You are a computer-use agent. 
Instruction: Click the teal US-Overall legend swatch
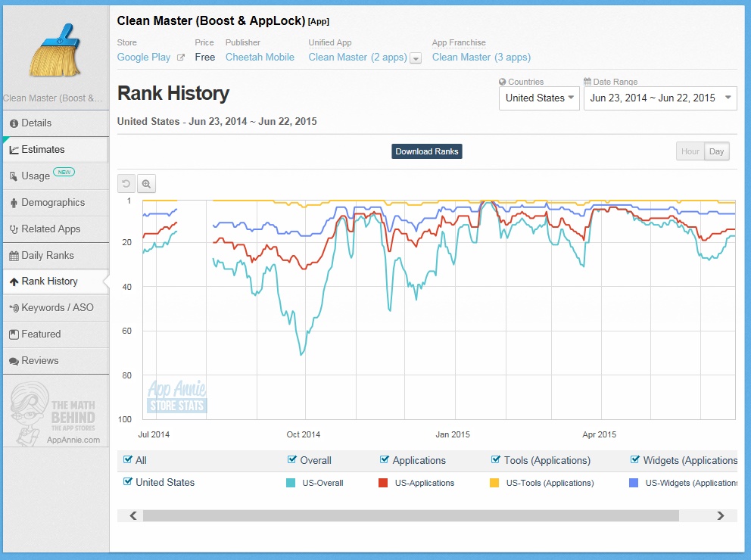(x=291, y=482)
